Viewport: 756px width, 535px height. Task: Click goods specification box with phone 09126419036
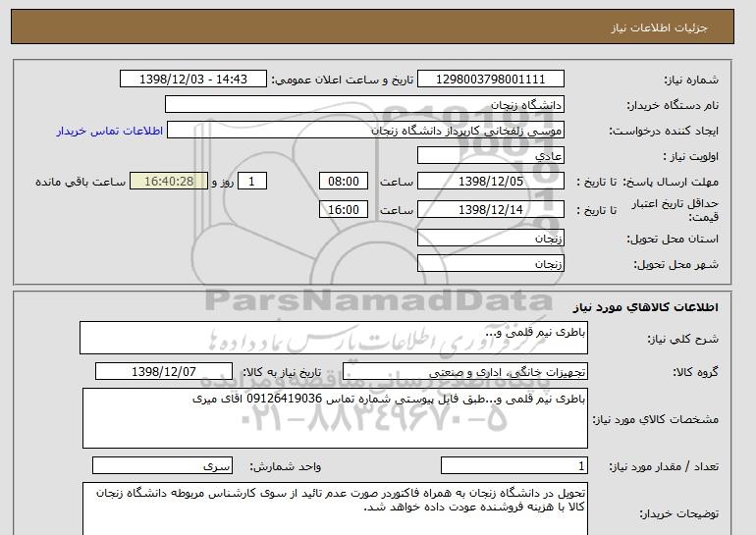[x=335, y=418]
